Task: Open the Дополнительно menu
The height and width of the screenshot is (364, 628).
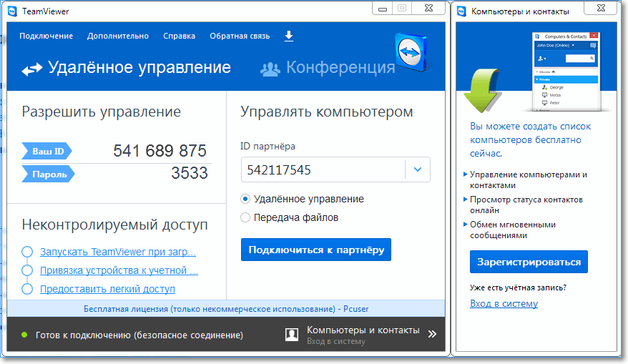Action: point(118,36)
